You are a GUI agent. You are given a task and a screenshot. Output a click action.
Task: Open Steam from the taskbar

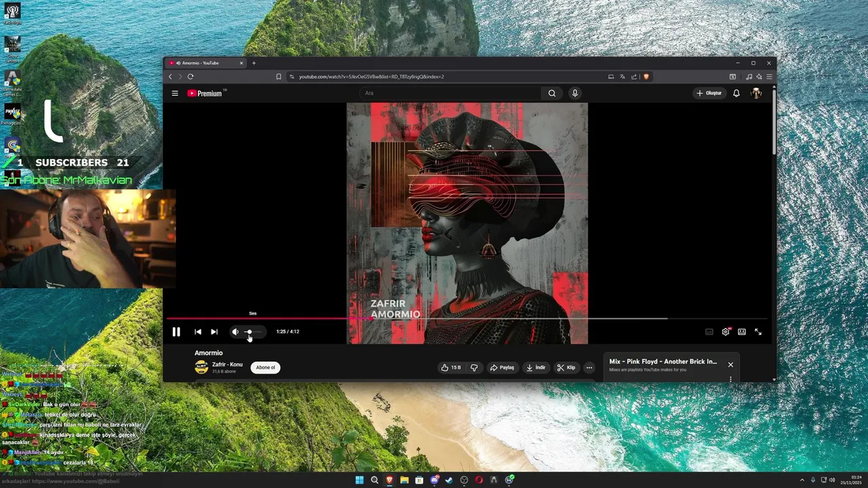pyautogui.click(x=449, y=480)
